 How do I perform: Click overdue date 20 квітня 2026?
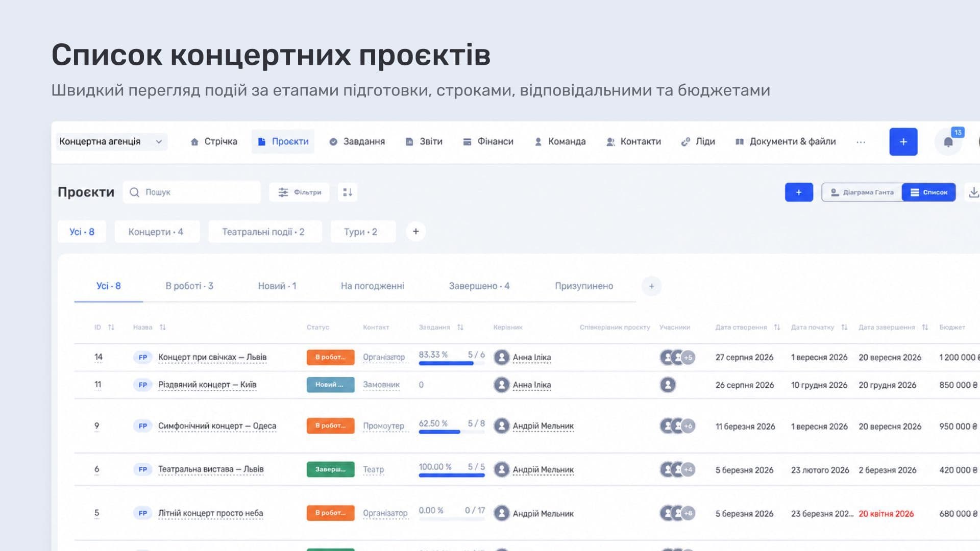pos(886,514)
